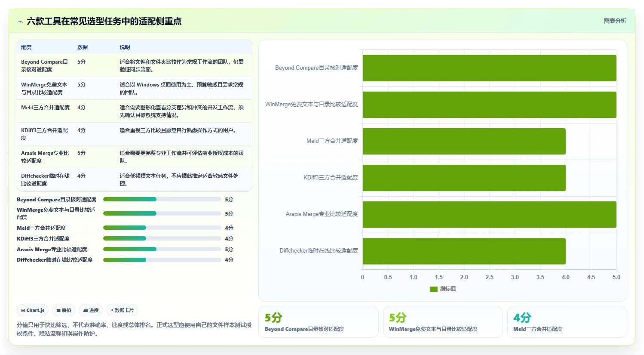The width and height of the screenshot is (644, 355).
Task: Click the Diffchecker临时在线比较适配度 table cell
Action: [x=45, y=179]
